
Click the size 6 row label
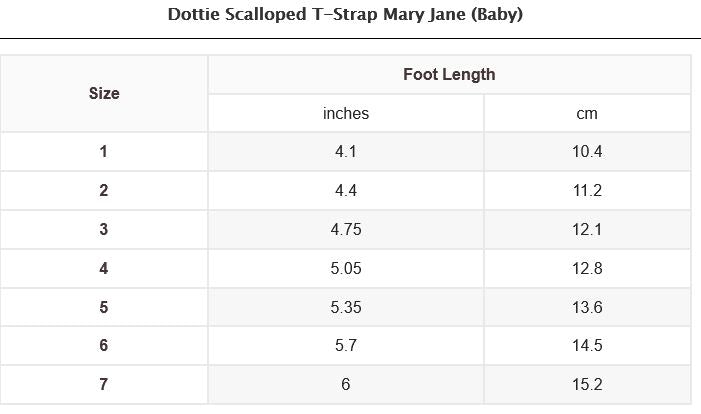click(x=104, y=345)
